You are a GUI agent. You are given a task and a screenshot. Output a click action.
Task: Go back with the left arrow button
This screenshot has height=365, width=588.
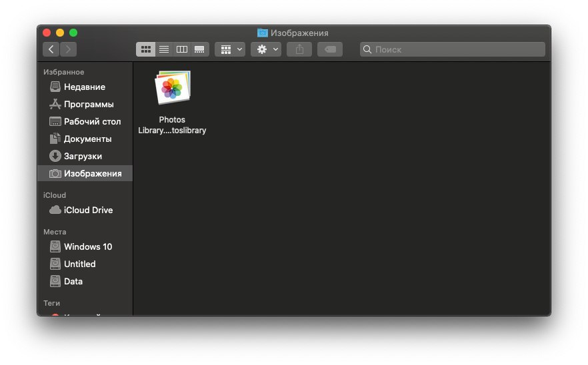(51, 49)
